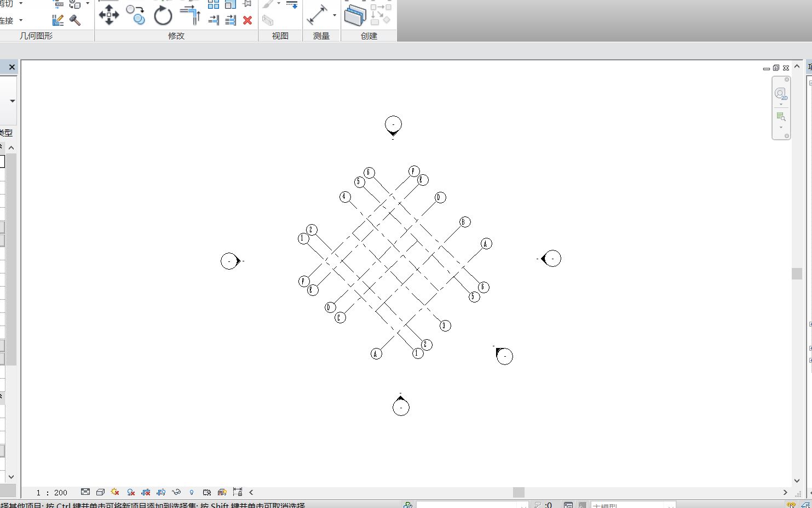Click the 测量 panel label
This screenshot has width=812, height=508.
pyautogui.click(x=321, y=36)
